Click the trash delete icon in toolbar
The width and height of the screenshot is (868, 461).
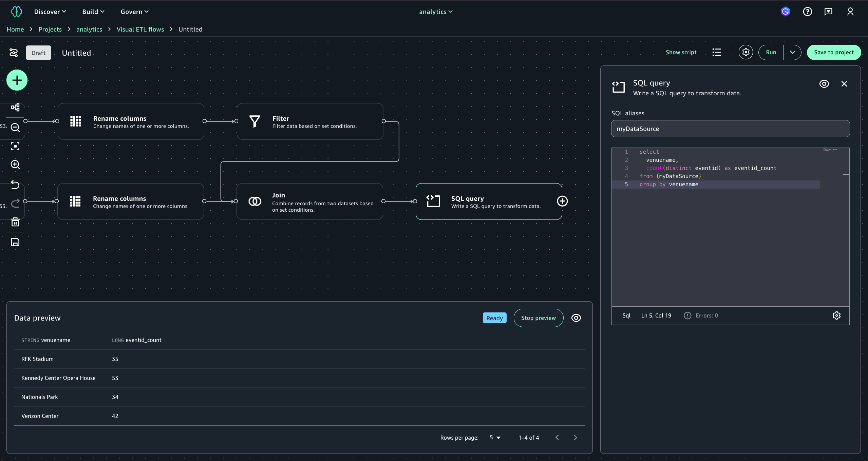click(15, 222)
